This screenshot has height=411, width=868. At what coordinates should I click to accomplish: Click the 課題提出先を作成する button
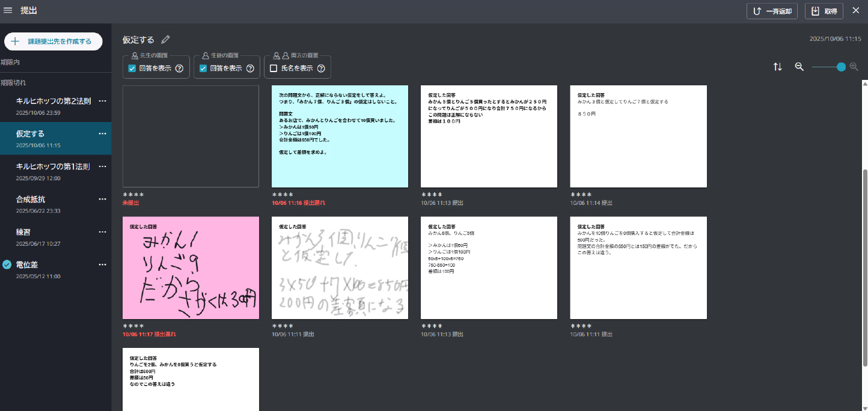pyautogui.click(x=53, y=41)
